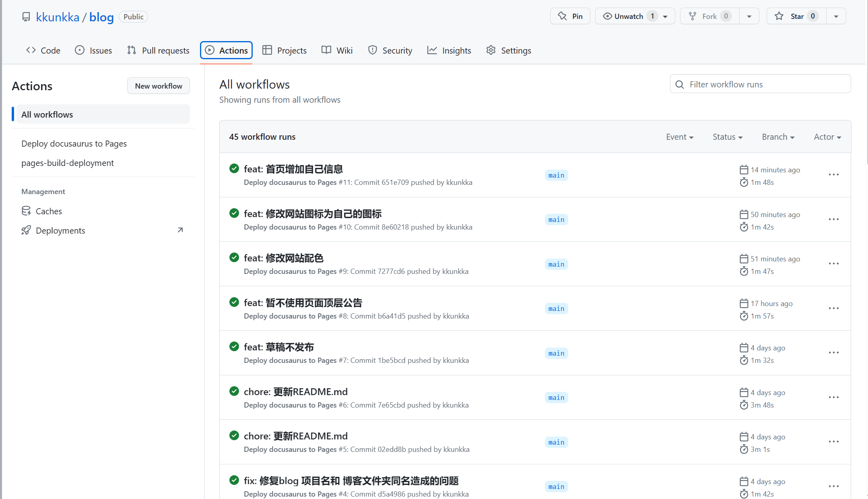Click the Unwatch dropdown arrow
Viewport: 868px width, 499px height.
pyautogui.click(x=667, y=16)
